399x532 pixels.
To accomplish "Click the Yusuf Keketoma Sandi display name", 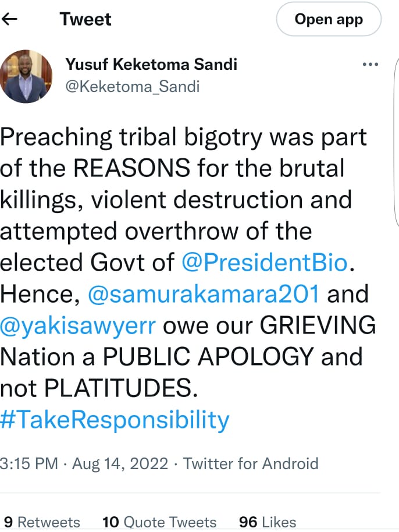I will pyautogui.click(x=151, y=64).
